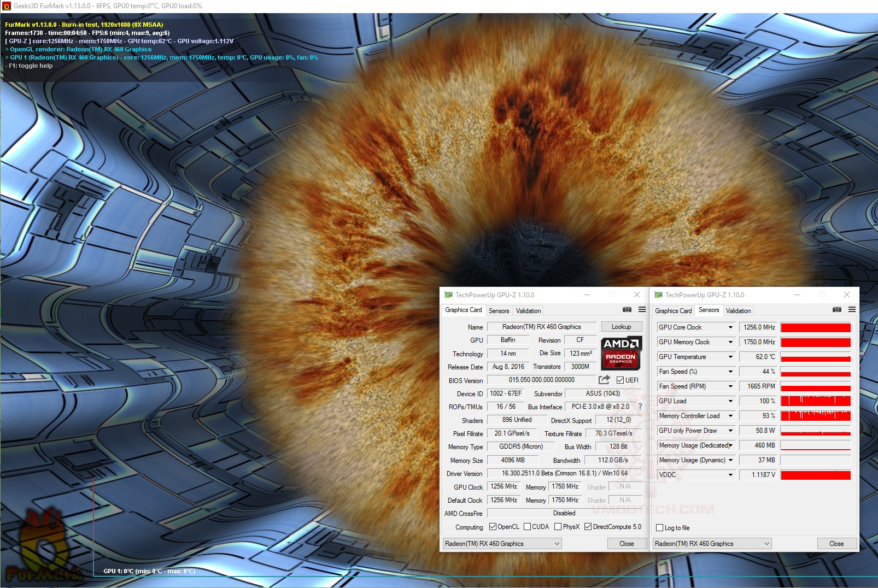Click the FurMark icon in the main title bar
Viewport: 878px width, 588px height.
pyautogui.click(x=7, y=6)
